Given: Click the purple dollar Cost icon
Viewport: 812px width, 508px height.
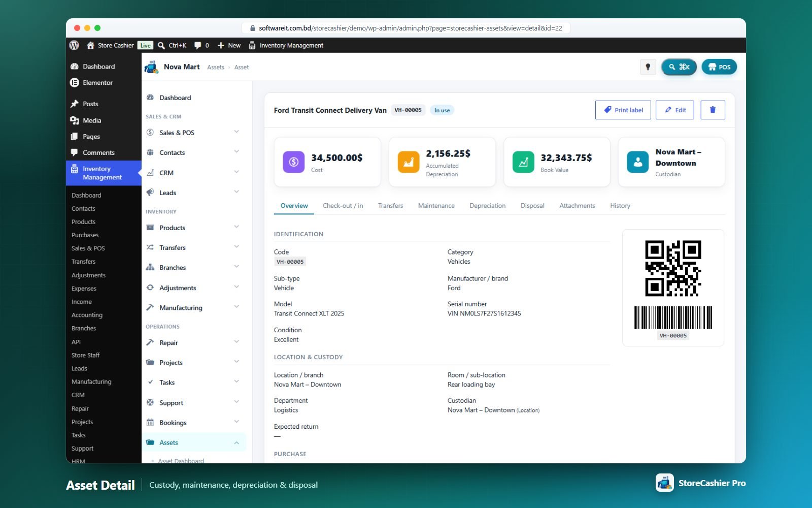Looking at the screenshot, I should point(294,162).
